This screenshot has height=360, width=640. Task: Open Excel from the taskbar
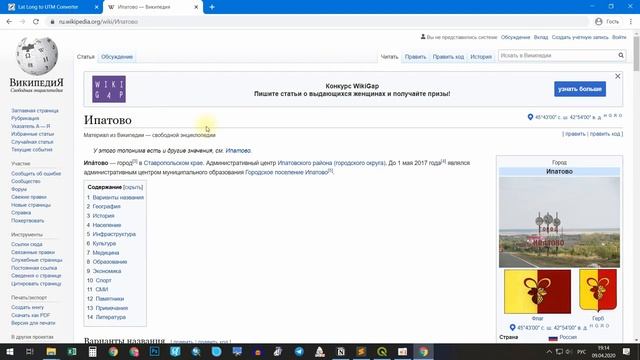[x=72, y=351]
